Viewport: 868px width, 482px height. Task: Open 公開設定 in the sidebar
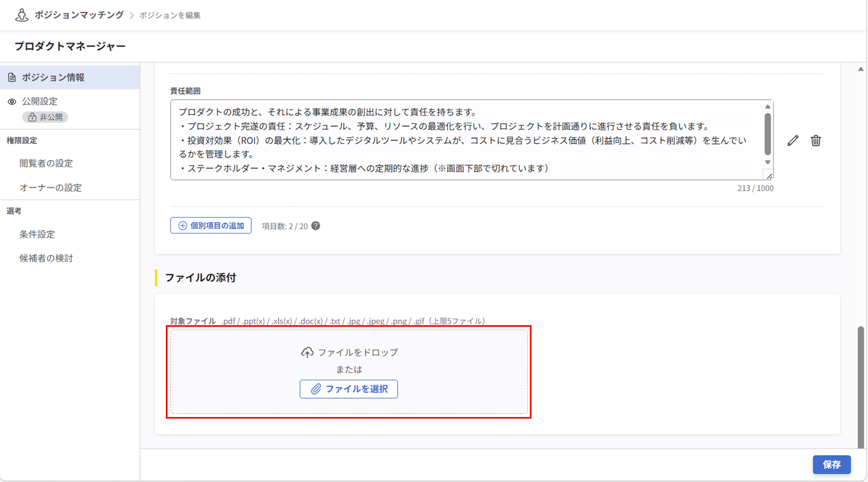tap(40, 101)
